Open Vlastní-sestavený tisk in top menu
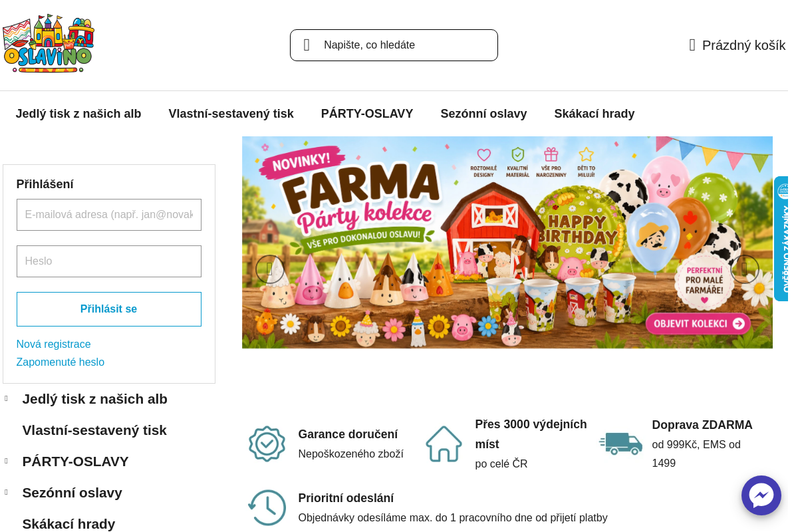Image resolution: width=798 pixels, height=532 pixels. coord(231,114)
